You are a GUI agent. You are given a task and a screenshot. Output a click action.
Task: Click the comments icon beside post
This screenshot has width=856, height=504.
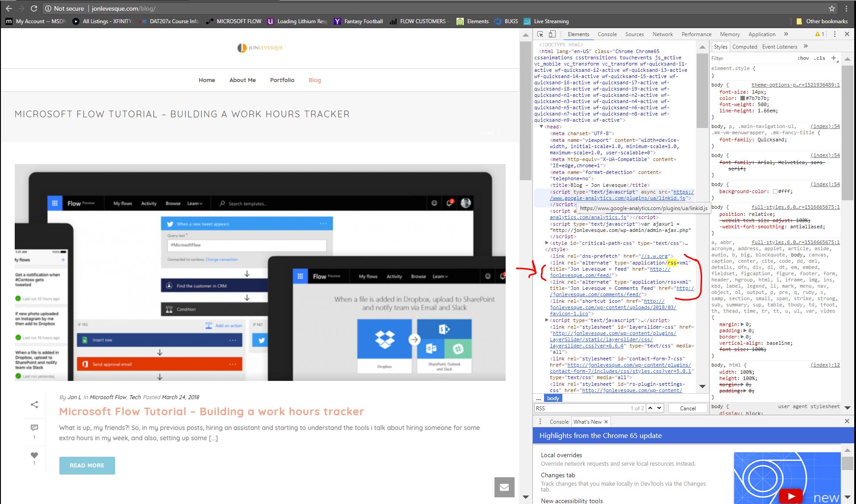[x=34, y=428]
